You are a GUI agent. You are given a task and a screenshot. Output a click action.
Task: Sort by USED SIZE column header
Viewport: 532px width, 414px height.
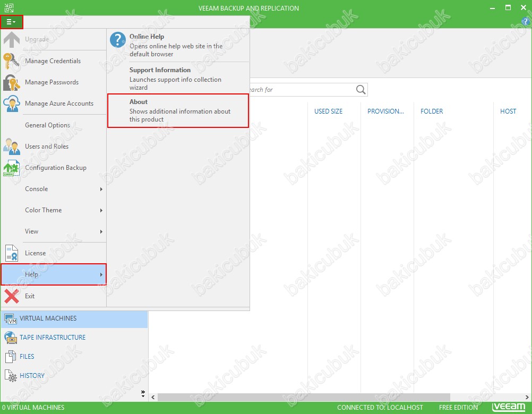coord(329,111)
